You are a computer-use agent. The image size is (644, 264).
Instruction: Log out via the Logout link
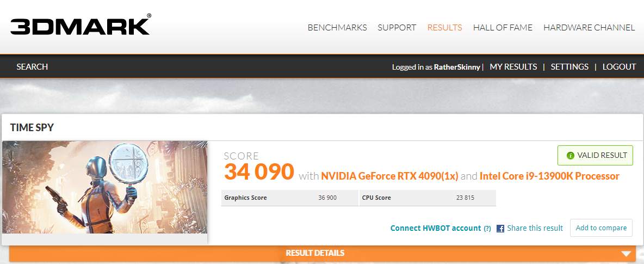[x=619, y=66]
